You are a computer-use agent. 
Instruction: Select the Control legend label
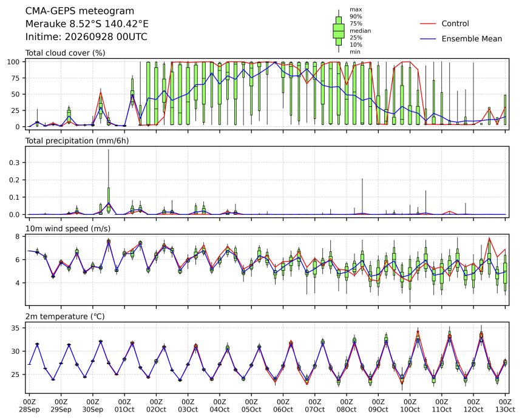click(x=455, y=24)
